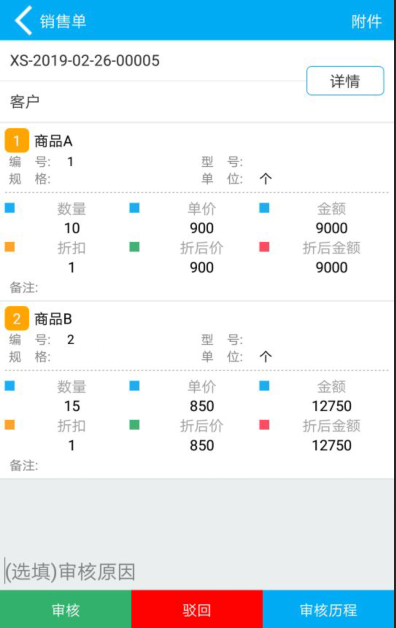Open the 附件 attachments menu
Screen dimensions: 396x628
click(x=366, y=21)
